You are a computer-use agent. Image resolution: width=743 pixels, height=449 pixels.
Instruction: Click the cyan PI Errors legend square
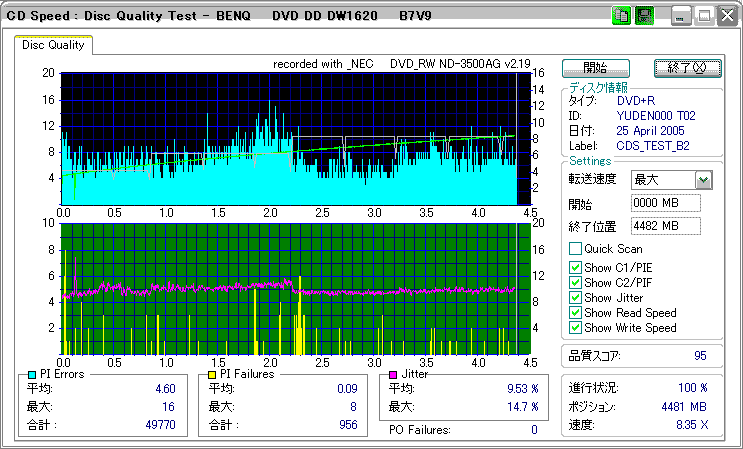pyautogui.click(x=32, y=374)
